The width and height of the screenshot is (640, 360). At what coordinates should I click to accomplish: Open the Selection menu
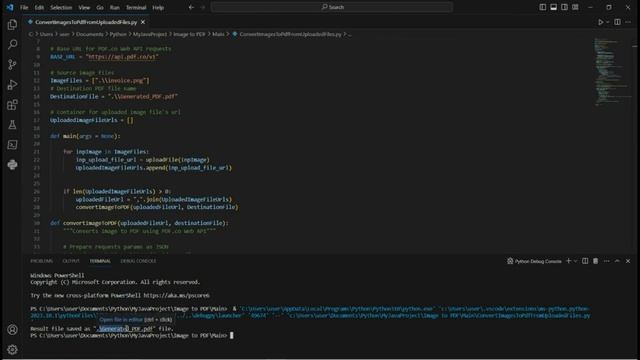pos(61,7)
